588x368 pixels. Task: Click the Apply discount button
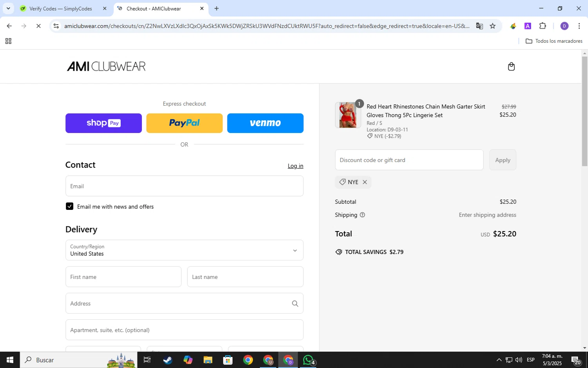(x=503, y=160)
